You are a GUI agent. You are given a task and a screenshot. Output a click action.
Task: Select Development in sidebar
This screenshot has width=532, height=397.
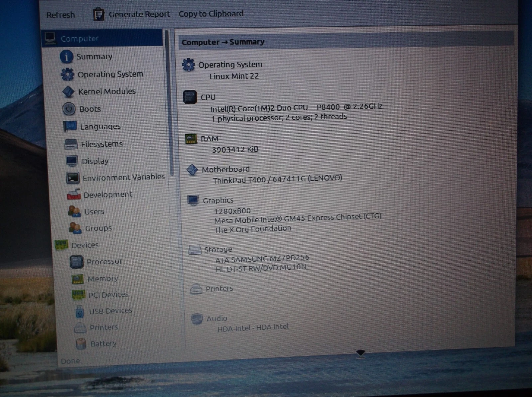[x=108, y=195]
